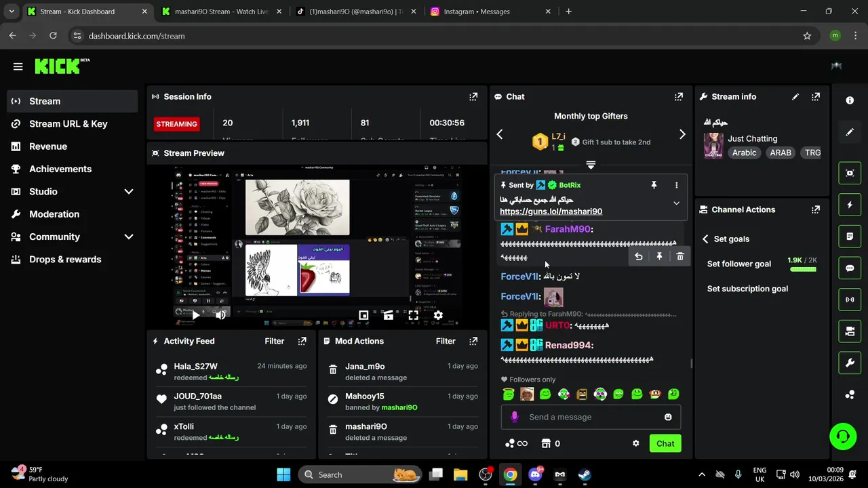Open the Revenue page

coord(73,146)
